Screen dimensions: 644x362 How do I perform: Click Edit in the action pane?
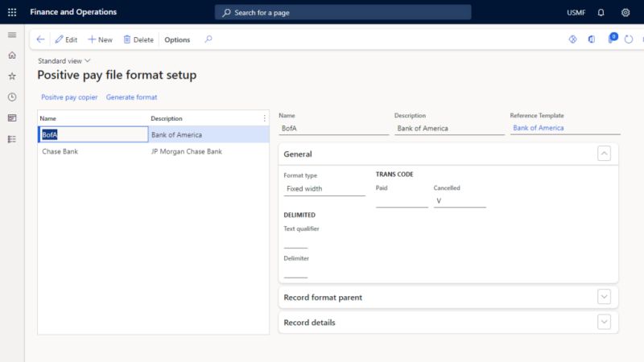coord(66,39)
